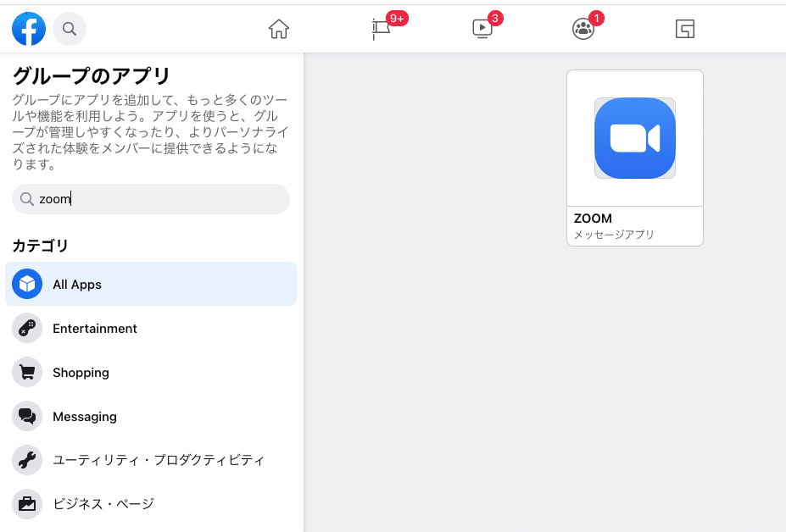The width and height of the screenshot is (786, 532).
Task: Click the ZOOM blue camera icon
Action: pos(634,136)
